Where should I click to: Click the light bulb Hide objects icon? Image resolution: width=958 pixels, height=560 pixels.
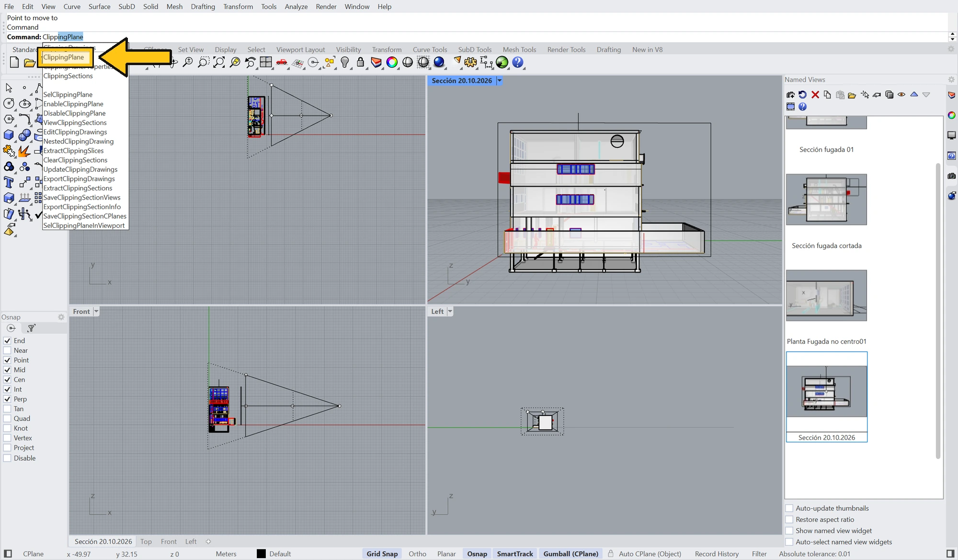[344, 62]
